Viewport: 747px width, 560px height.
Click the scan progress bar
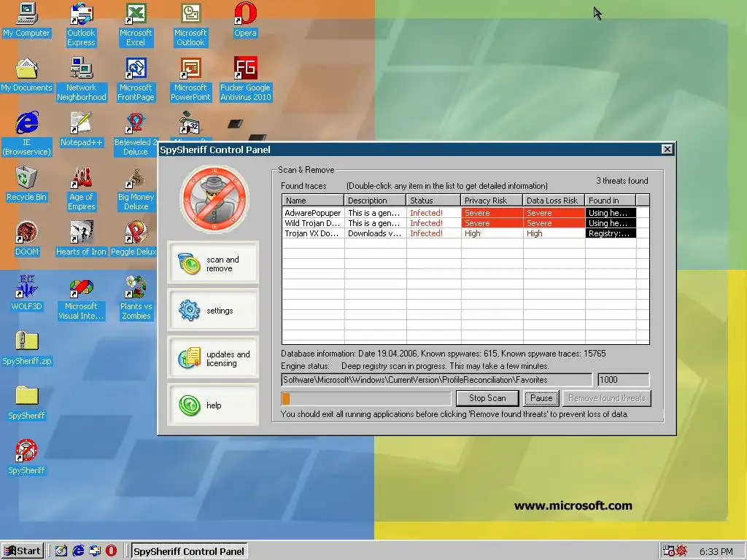tap(366, 399)
